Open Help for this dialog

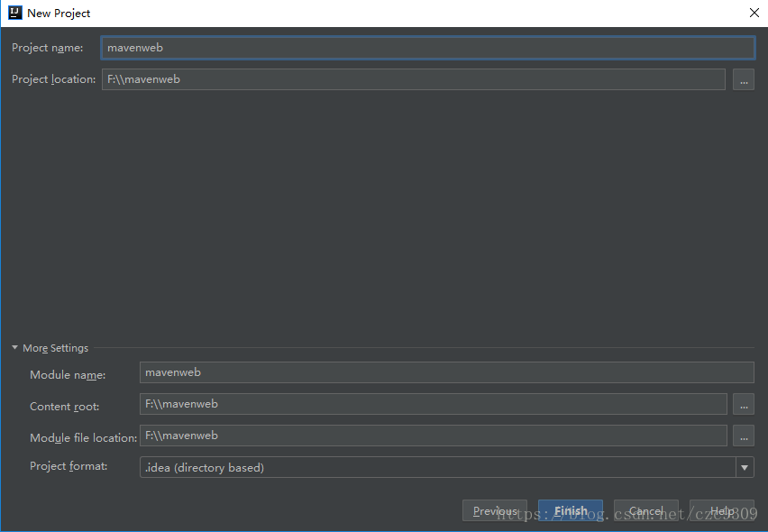coord(722,511)
